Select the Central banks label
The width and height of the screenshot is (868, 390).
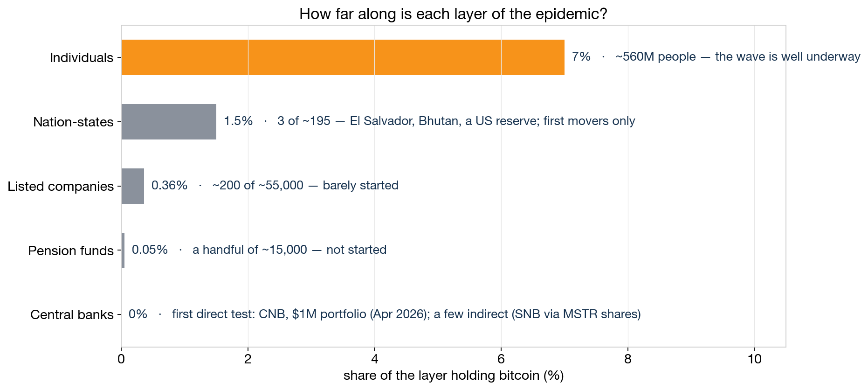click(72, 315)
